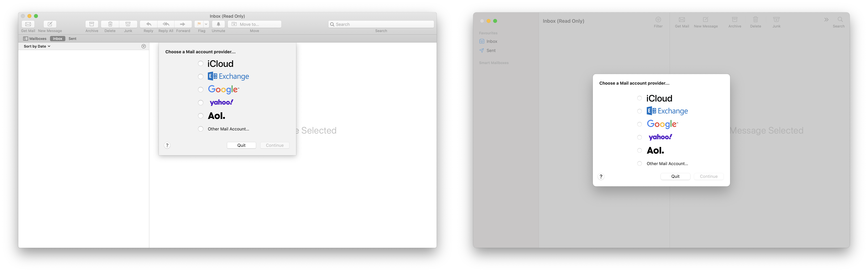Click Continue button in right dialog
This screenshot has width=868, height=272.
pos(709,177)
